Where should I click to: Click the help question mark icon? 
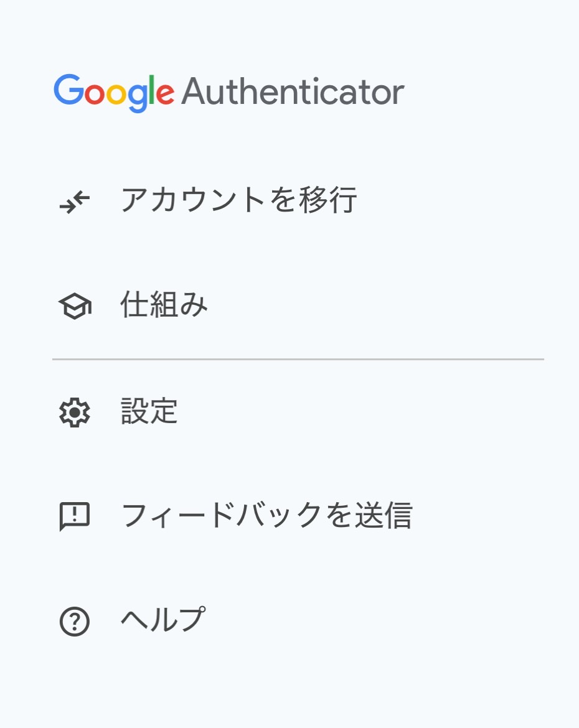click(75, 621)
